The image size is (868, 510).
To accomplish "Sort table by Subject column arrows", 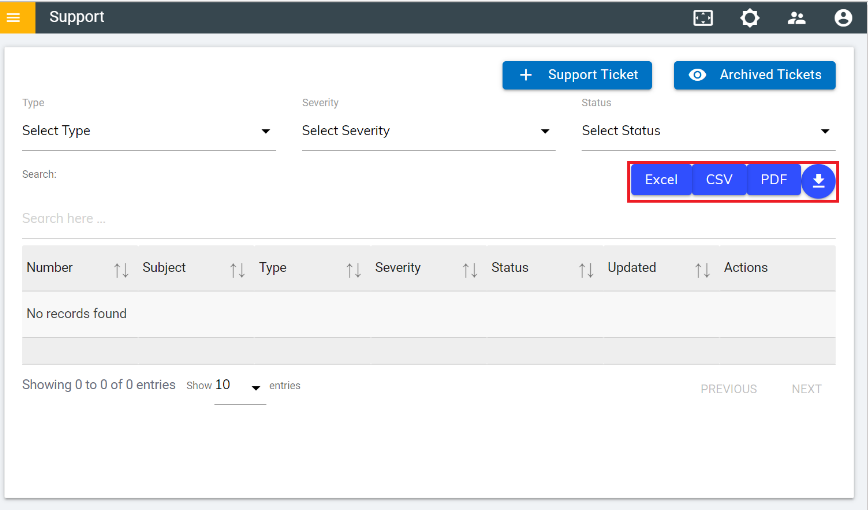I will point(237,269).
